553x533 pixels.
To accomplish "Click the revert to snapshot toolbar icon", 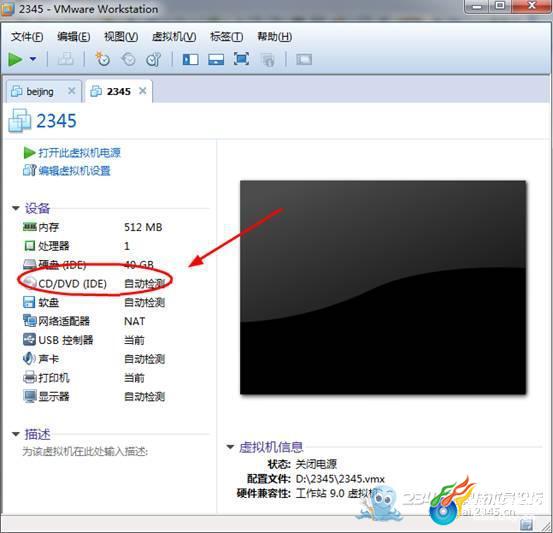I will coord(128,59).
